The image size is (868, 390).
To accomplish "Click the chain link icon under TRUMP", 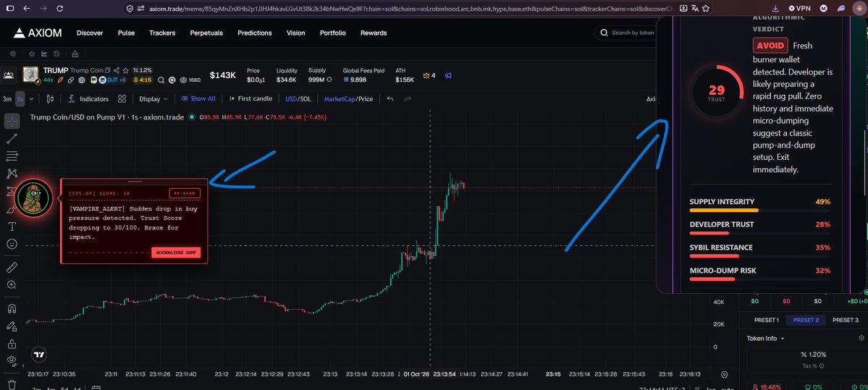I will click(71, 80).
